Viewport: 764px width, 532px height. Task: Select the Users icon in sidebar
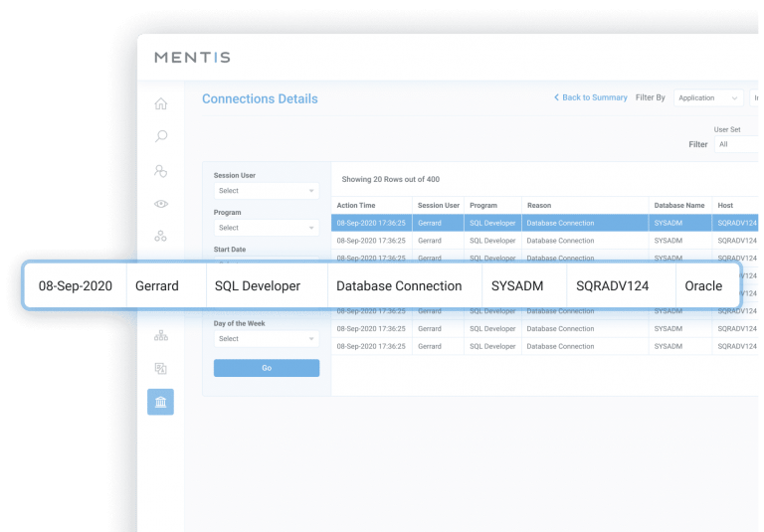coord(160,171)
